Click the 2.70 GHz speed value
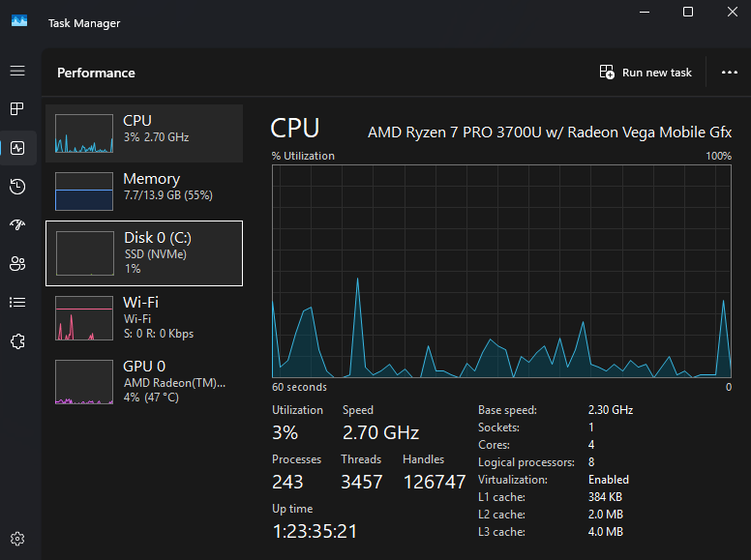Image resolution: width=751 pixels, height=560 pixels. click(380, 432)
